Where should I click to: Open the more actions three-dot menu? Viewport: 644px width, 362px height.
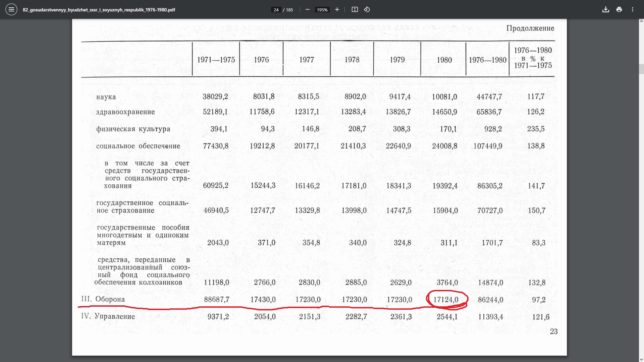pos(633,9)
